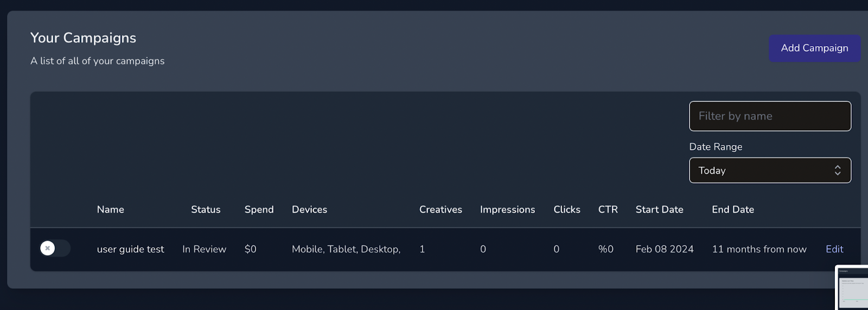The height and width of the screenshot is (310, 868).
Task: Click the Spend column header
Action: 259,210
